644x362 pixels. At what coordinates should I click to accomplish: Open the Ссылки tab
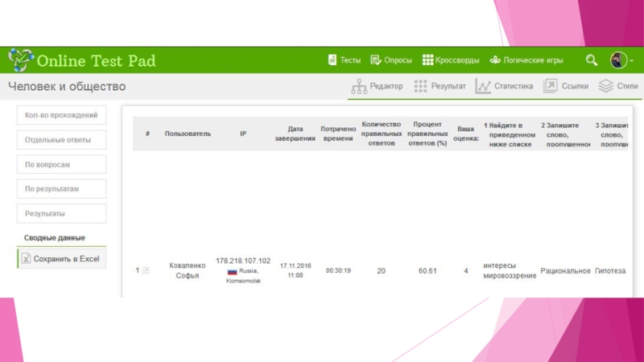click(567, 86)
